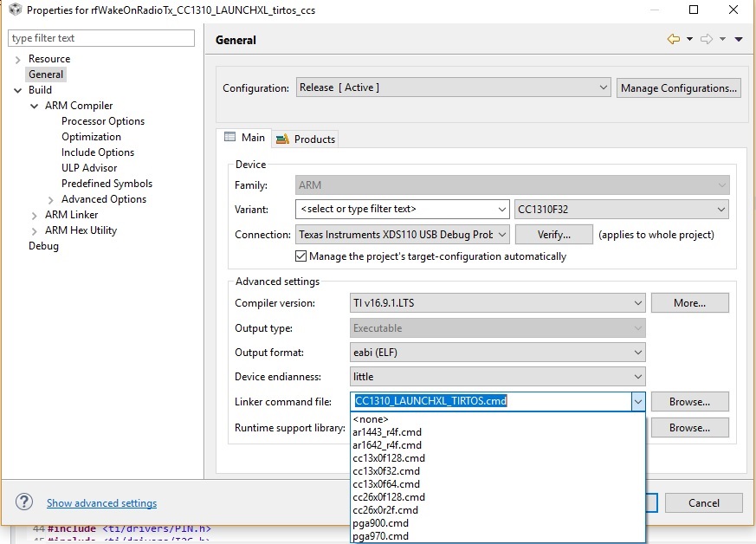Select Include Options in the tree

click(x=97, y=152)
